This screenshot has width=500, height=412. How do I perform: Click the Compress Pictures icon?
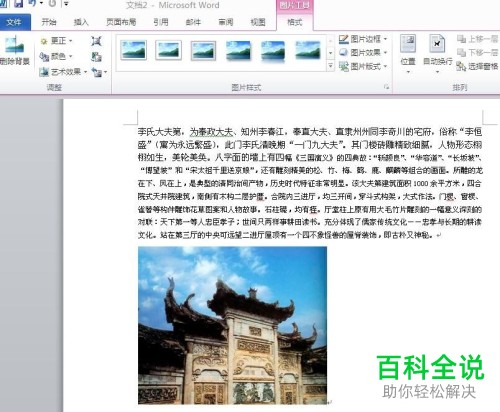coord(96,41)
